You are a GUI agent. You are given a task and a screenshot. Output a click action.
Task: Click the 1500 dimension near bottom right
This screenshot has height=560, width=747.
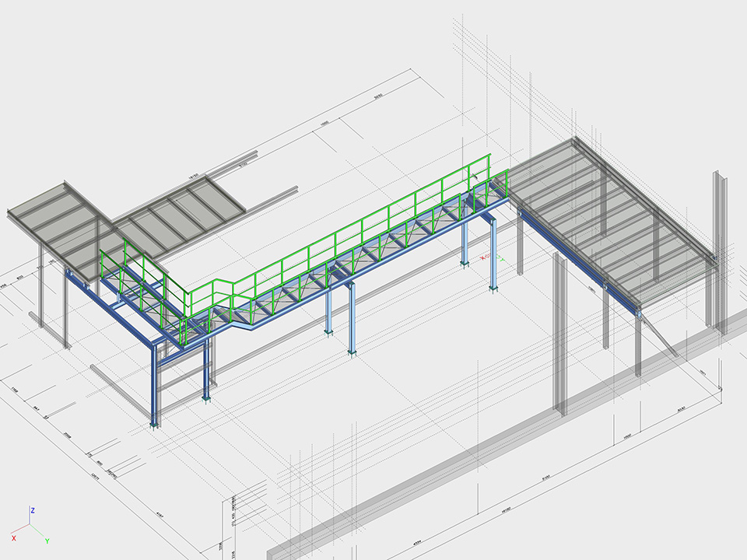pos(627,438)
